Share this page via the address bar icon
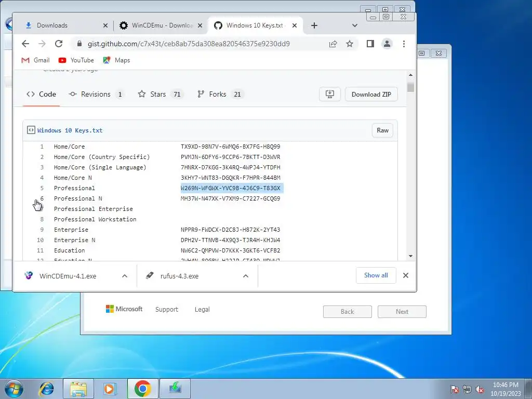532x399 pixels. 333,44
